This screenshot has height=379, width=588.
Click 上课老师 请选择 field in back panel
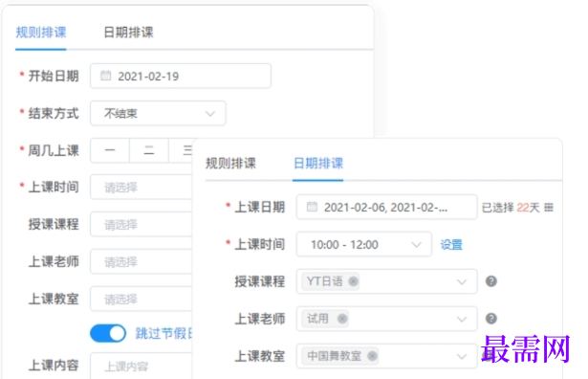(141, 261)
